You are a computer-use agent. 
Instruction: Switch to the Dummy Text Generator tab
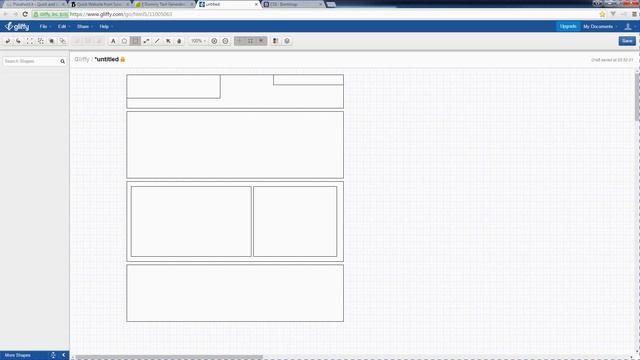click(x=164, y=4)
